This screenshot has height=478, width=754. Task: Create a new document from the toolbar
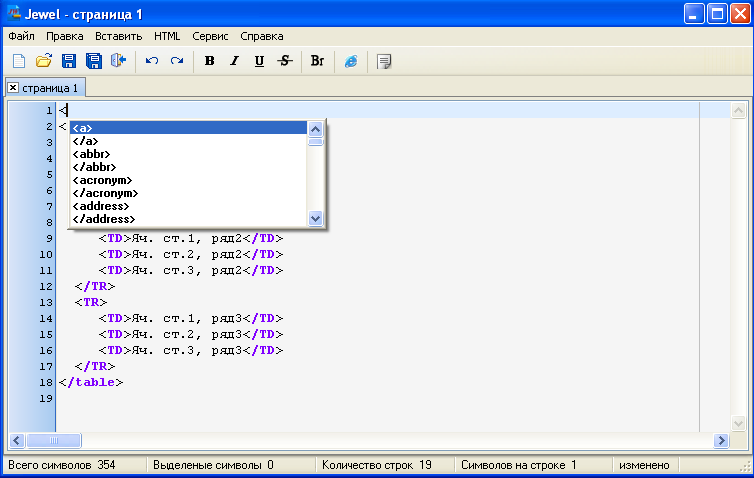click(x=19, y=61)
